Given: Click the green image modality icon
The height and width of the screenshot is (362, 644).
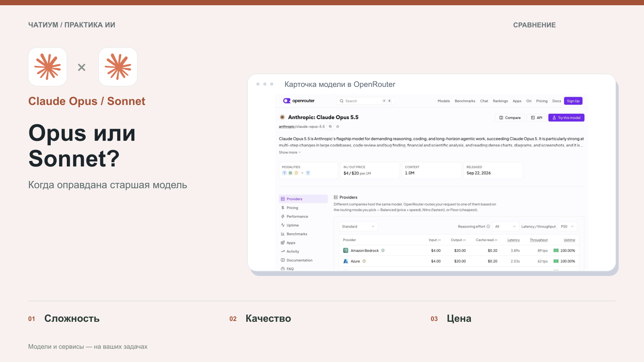Looking at the screenshot, I should pos(290,173).
